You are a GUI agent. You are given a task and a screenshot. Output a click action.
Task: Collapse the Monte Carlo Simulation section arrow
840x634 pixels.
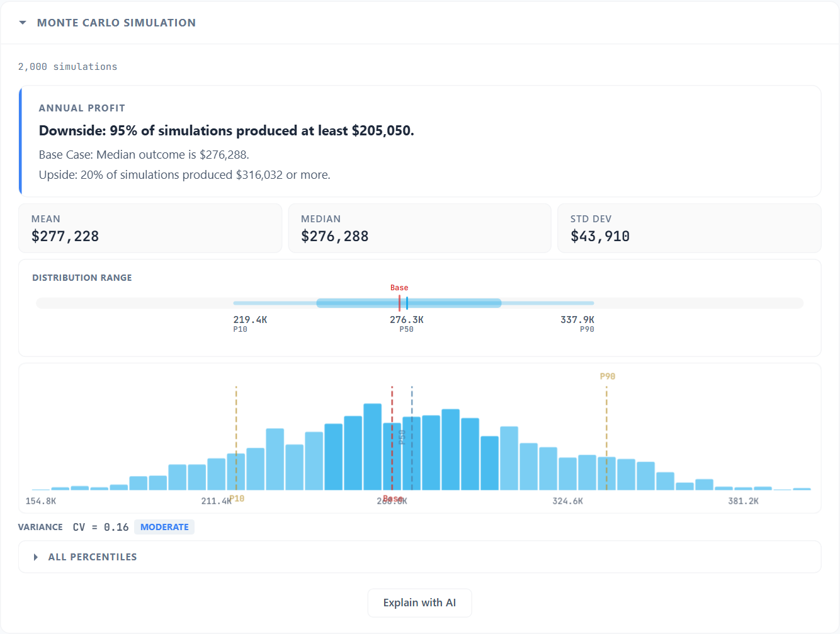pyautogui.click(x=23, y=23)
